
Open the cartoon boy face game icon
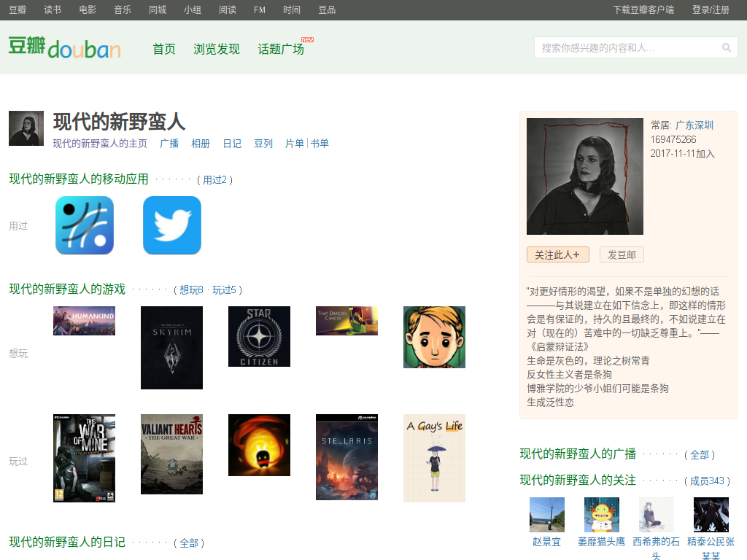435,337
